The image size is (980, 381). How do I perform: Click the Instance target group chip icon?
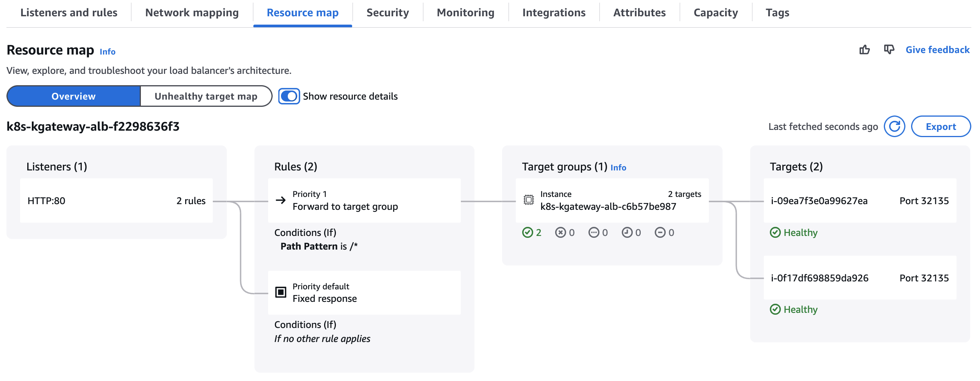528,200
